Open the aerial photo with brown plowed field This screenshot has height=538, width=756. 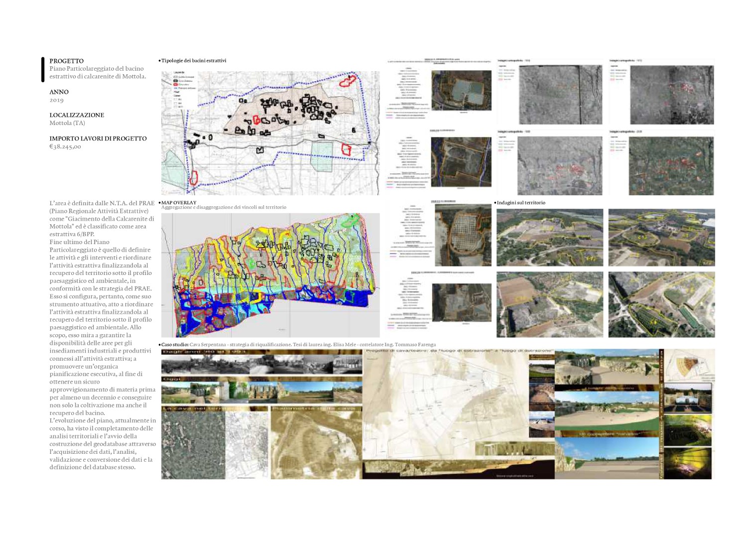click(x=550, y=304)
